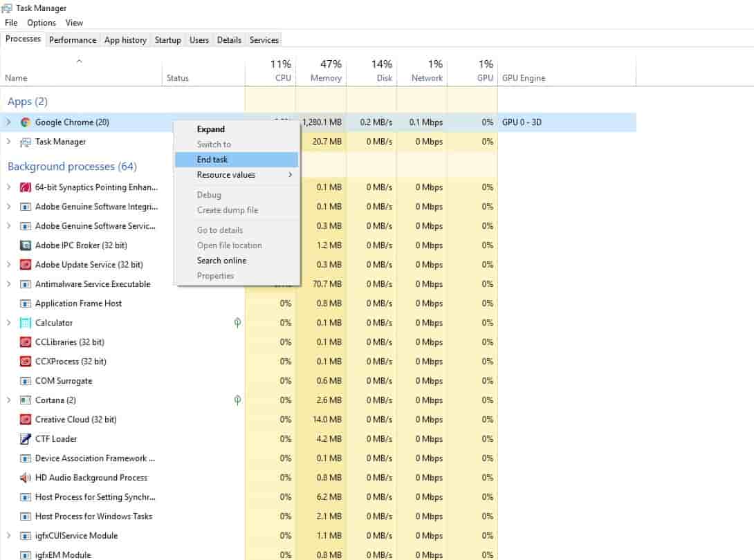The width and height of the screenshot is (754, 560).
Task: Click the HD Audio Background Process icon
Action: point(25,478)
